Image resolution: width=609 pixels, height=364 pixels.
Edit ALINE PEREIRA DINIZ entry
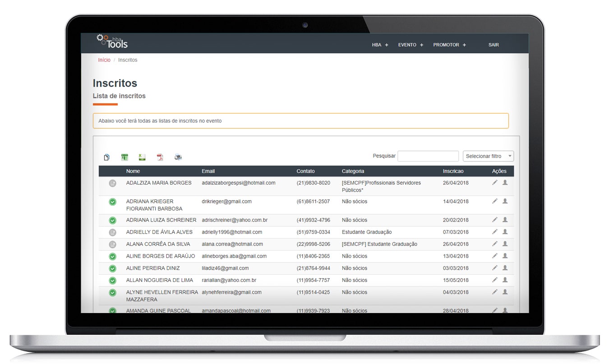495,268
